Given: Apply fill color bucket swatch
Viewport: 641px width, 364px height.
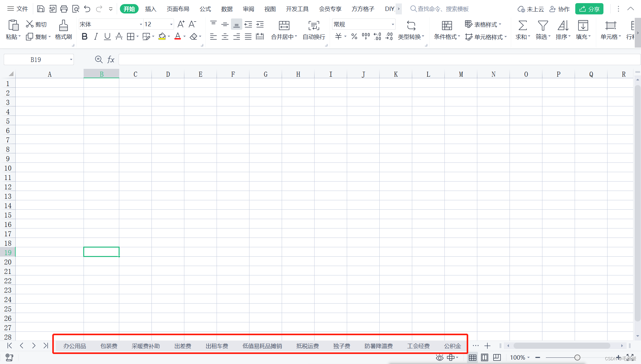Looking at the screenshot, I should 162,37.
